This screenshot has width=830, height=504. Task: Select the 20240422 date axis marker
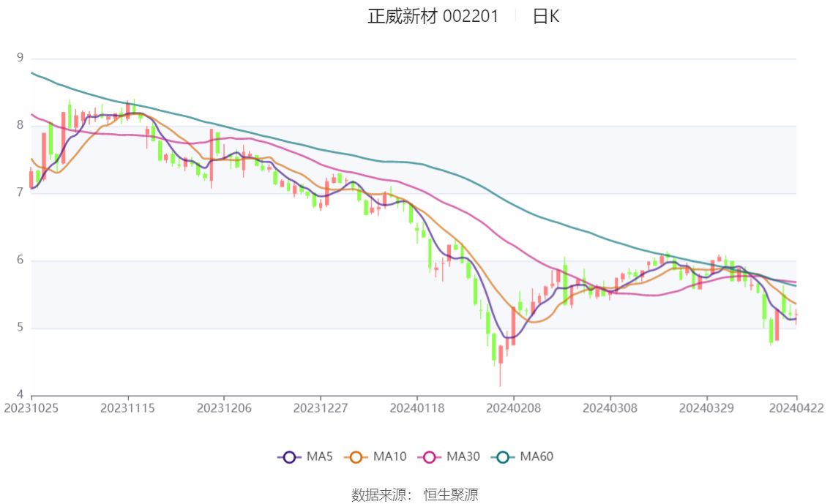[796, 408]
